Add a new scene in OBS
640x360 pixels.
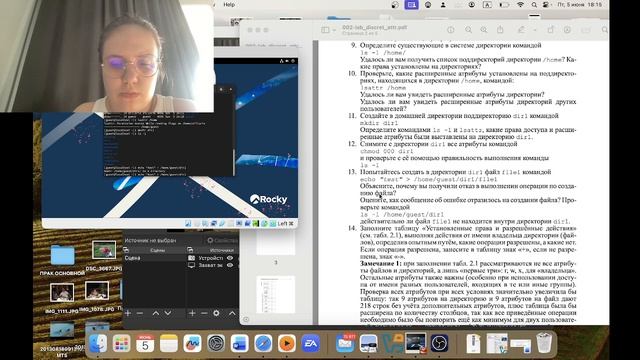(x=128, y=313)
